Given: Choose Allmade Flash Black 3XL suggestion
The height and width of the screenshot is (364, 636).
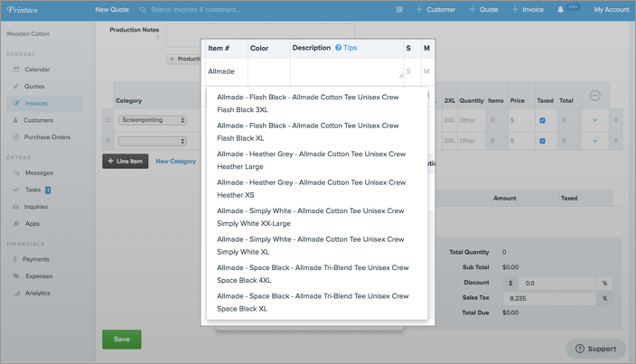Looking at the screenshot, I should click(x=317, y=103).
